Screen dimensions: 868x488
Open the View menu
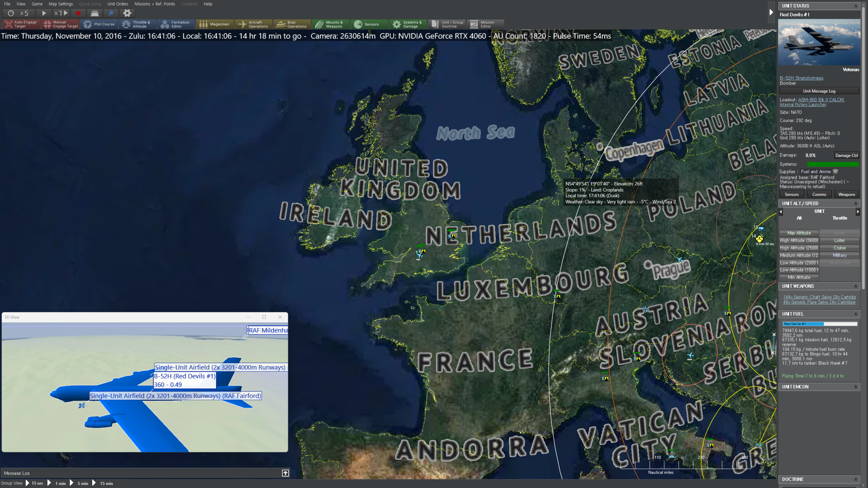pyautogui.click(x=21, y=4)
